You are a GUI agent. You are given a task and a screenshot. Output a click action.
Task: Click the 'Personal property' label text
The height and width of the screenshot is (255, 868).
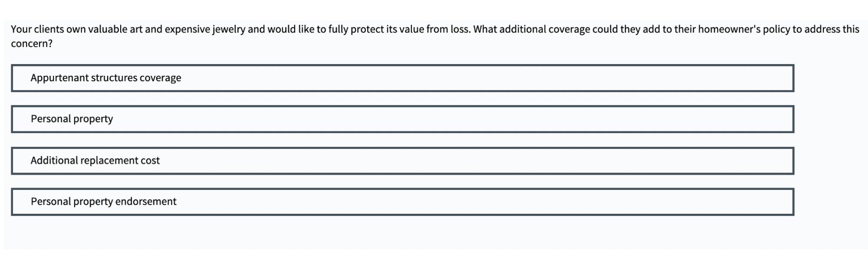pyautogui.click(x=72, y=119)
